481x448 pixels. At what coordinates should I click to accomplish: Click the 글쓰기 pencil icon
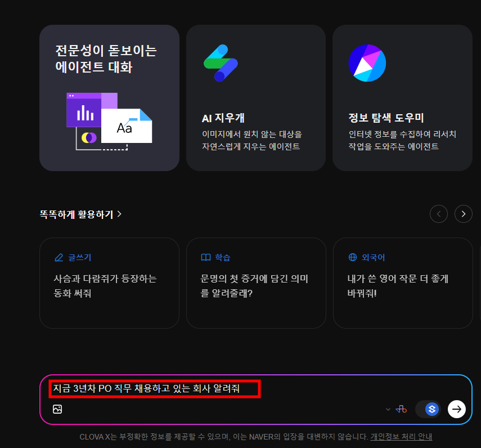(59, 257)
